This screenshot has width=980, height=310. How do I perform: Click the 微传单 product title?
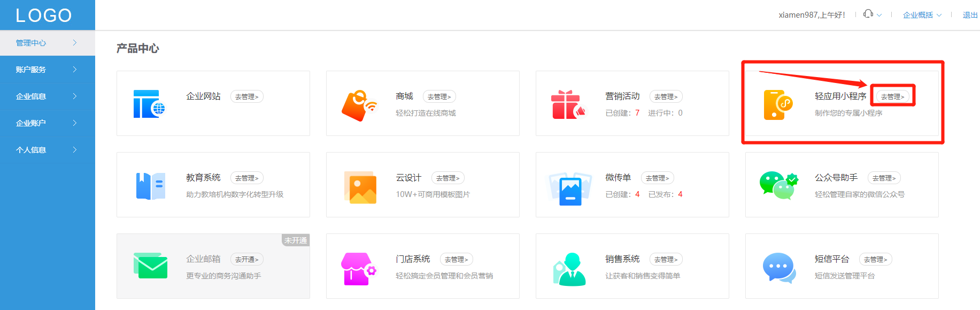tap(618, 178)
